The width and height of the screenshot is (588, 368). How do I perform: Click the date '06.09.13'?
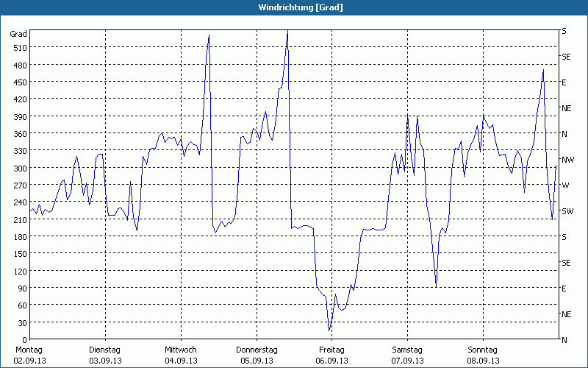pos(332,361)
